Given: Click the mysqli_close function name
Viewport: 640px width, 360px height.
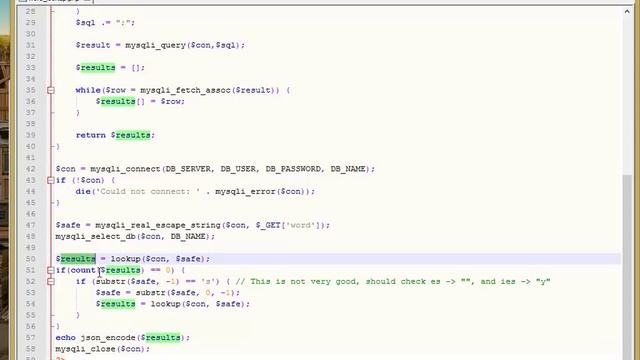Looking at the screenshot, I should pos(86,349).
